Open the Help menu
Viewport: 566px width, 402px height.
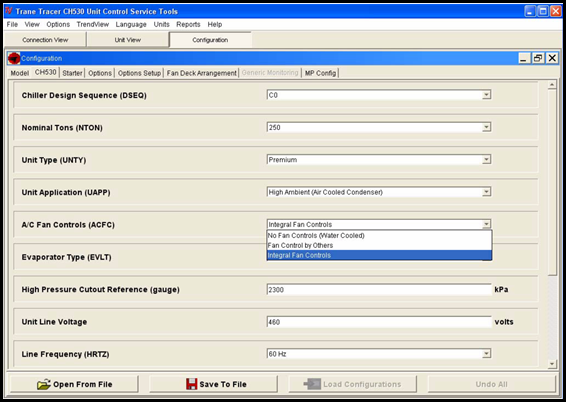(x=215, y=25)
